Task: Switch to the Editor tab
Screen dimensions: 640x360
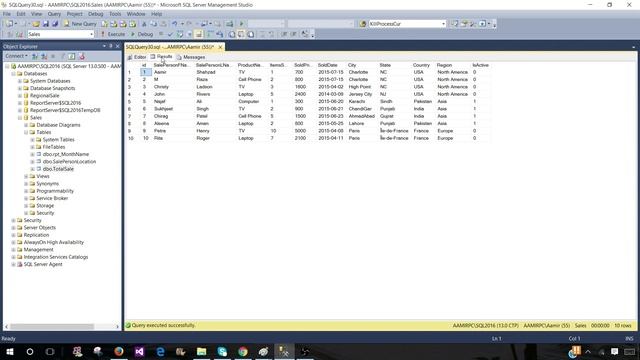Action: [137, 57]
